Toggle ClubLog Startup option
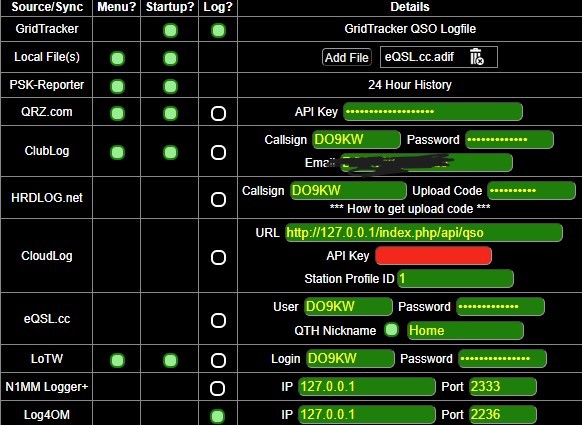The height and width of the screenshot is (425, 582). (x=170, y=152)
